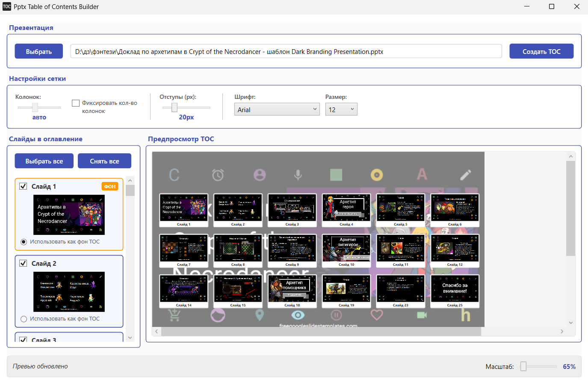Click the авто value under Колонок
The image size is (588, 383).
point(39,117)
